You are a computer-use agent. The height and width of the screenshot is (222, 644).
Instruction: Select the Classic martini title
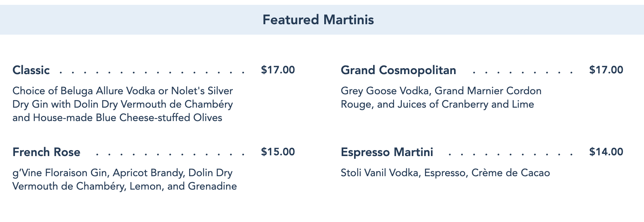[x=31, y=70]
